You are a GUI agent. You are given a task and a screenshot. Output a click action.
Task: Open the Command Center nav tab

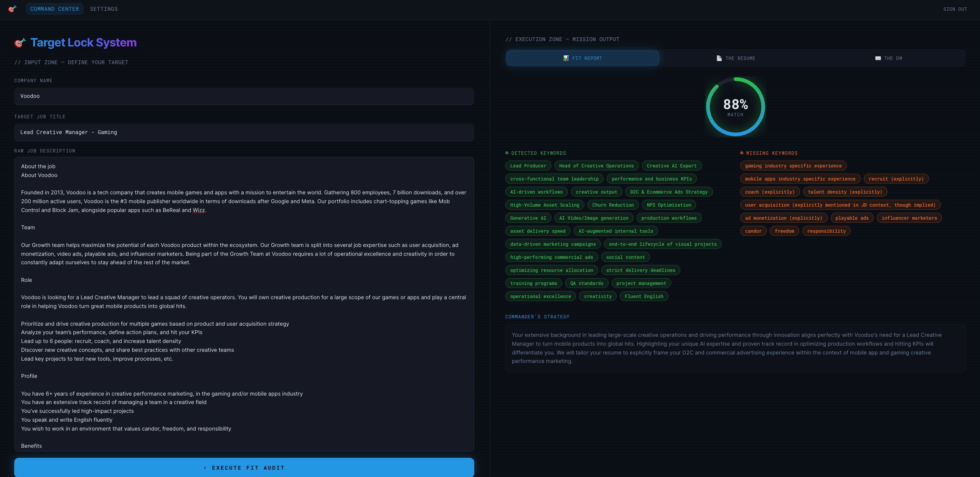click(x=54, y=9)
